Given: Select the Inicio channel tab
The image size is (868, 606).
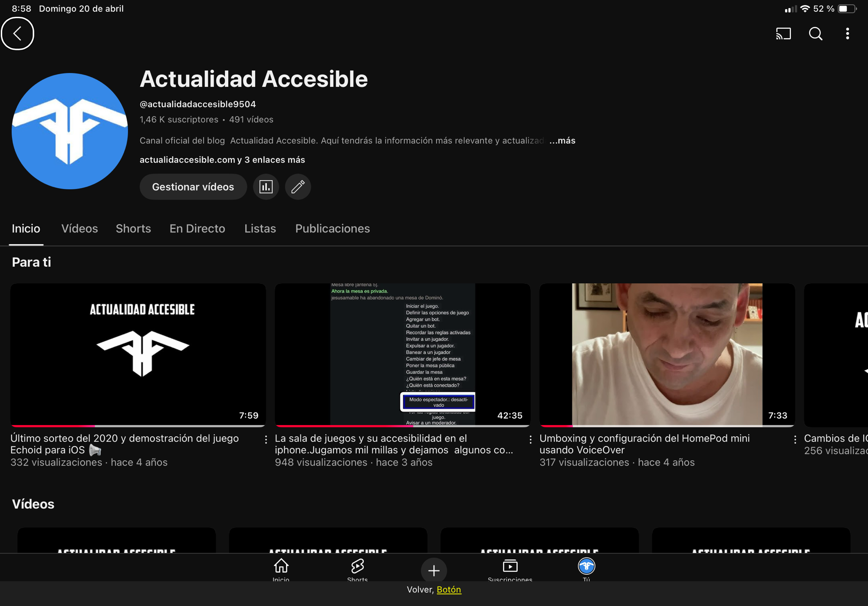Looking at the screenshot, I should tap(26, 229).
